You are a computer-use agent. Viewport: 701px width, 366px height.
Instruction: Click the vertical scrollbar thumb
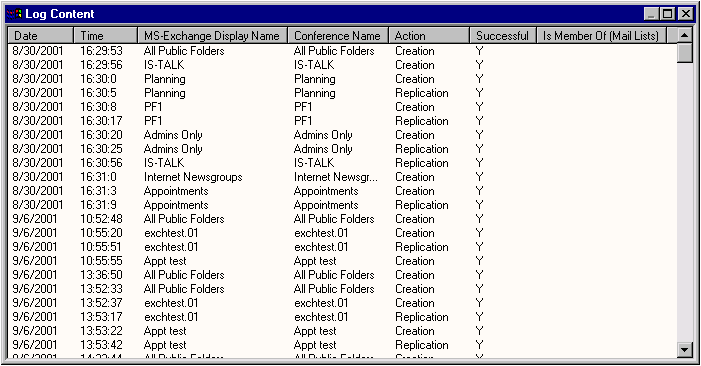pos(684,53)
